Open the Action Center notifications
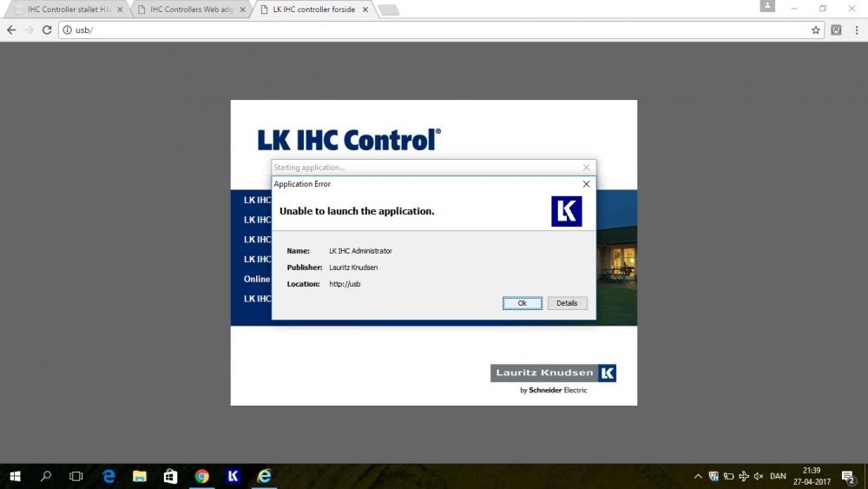Screen dimensions: 868x489 tap(847, 476)
